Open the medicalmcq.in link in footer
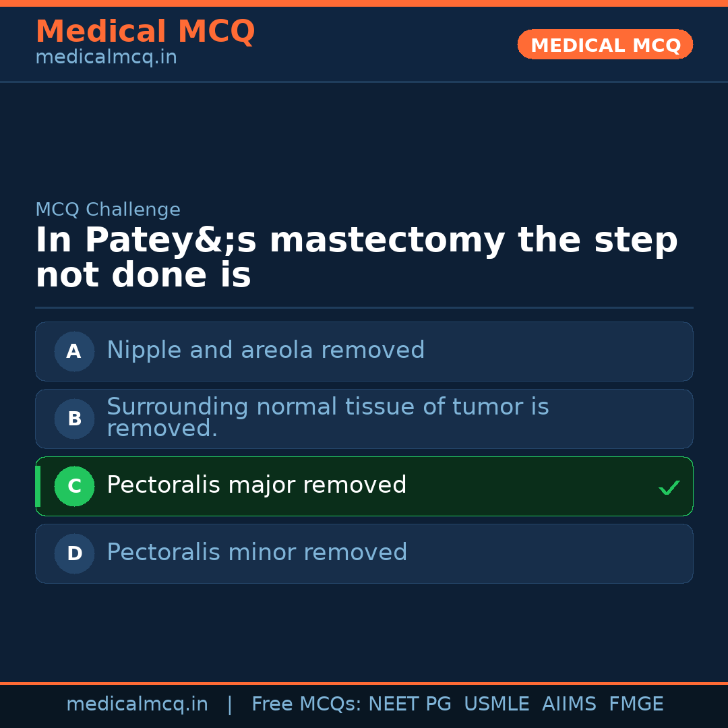The width and height of the screenshot is (728, 728). 137,704
